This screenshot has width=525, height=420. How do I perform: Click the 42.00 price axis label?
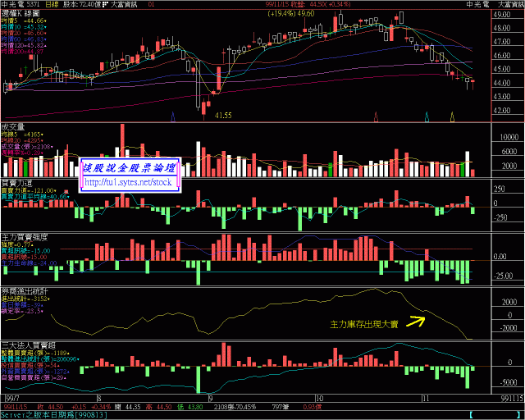coord(502,111)
